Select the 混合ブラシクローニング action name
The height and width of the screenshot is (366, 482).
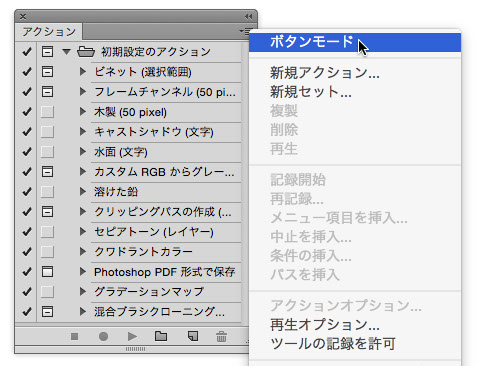(159, 312)
